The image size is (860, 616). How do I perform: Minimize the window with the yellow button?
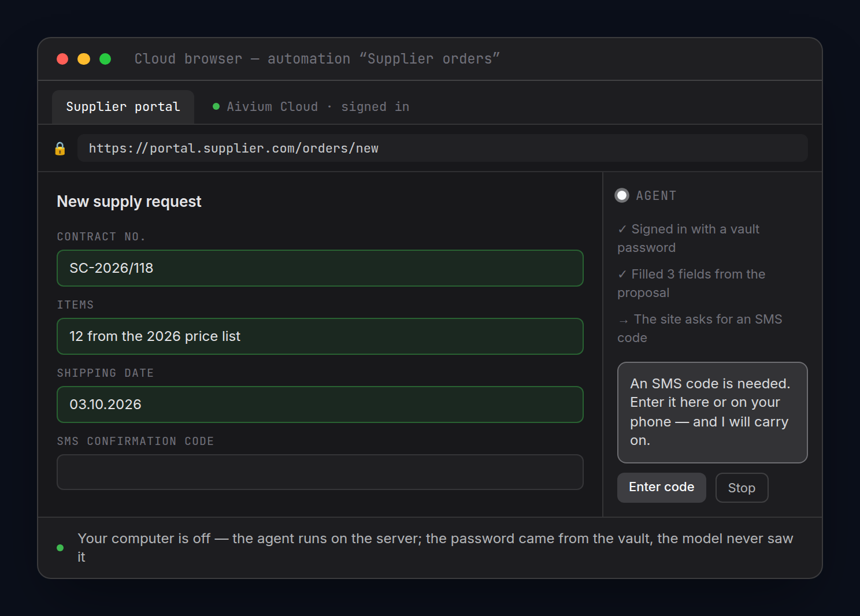tap(84, 59)
